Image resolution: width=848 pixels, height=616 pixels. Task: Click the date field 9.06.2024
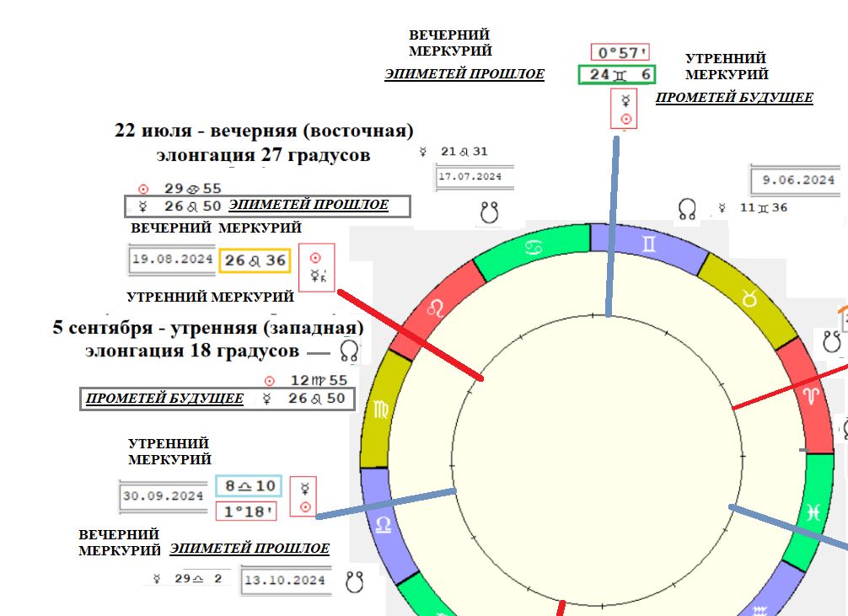(x=796, y=180)
